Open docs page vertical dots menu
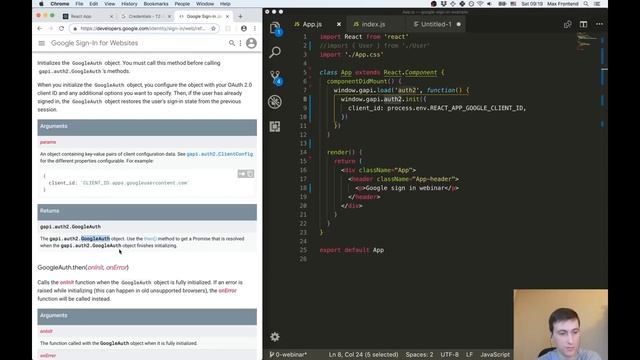Screen dimensions: 640x360 [x=240, y=43]
